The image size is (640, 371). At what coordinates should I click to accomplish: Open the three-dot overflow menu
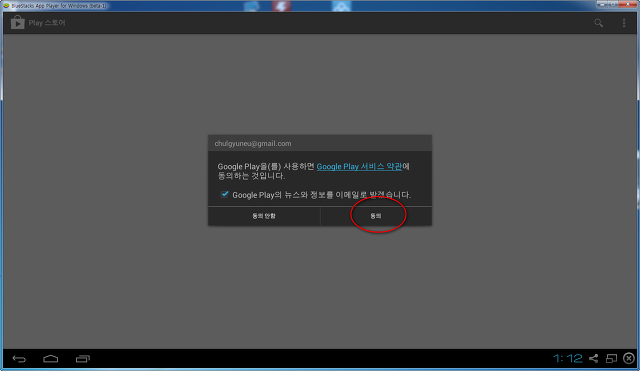point(624,23)
